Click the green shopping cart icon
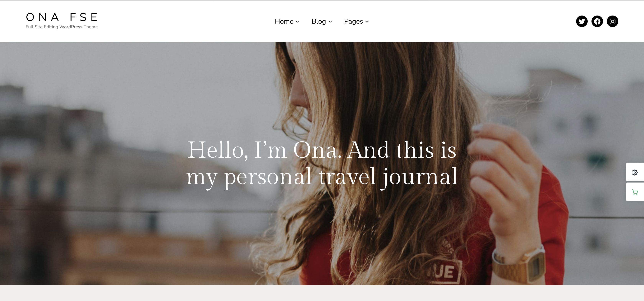Viewport: 644px width, 301px height. [x=635, y=192]
